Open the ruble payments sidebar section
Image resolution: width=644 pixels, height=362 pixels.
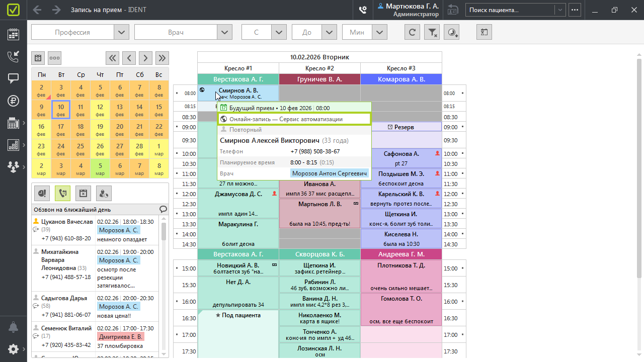pyautogui.click(x=13, y=101)
